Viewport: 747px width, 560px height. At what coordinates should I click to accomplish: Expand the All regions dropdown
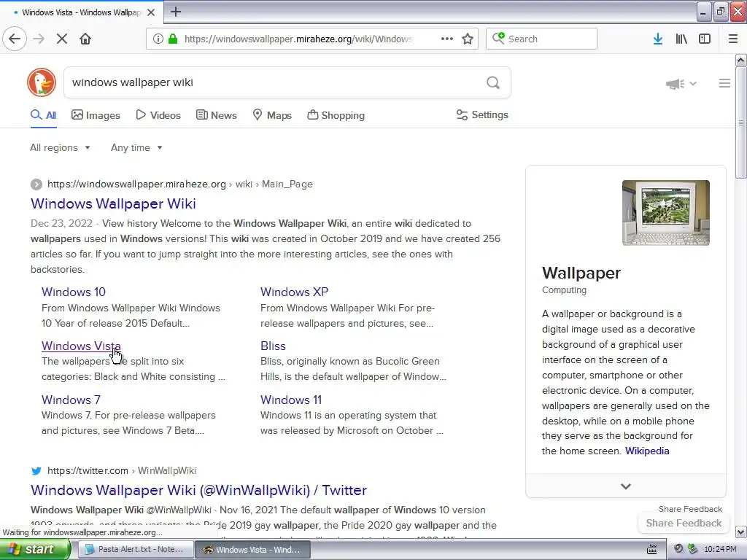pos(60,147)
